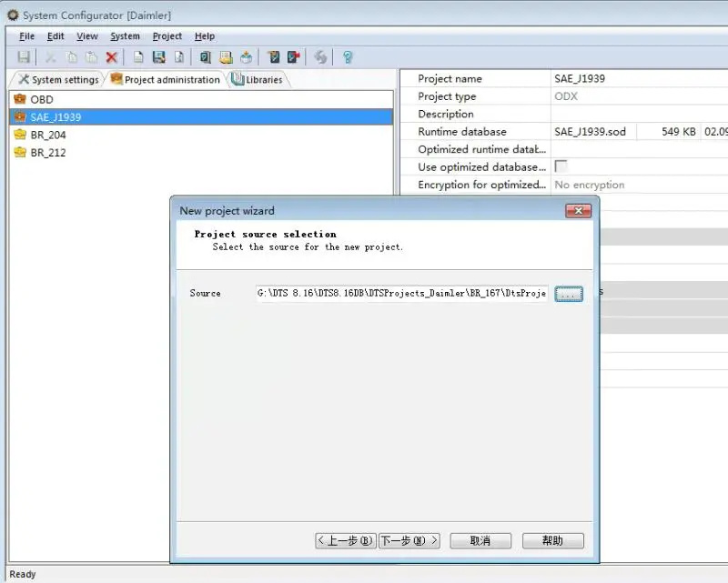The image size is (728, 583).
Task: Click the 取消 cancel button
Action: coord(480,540)
